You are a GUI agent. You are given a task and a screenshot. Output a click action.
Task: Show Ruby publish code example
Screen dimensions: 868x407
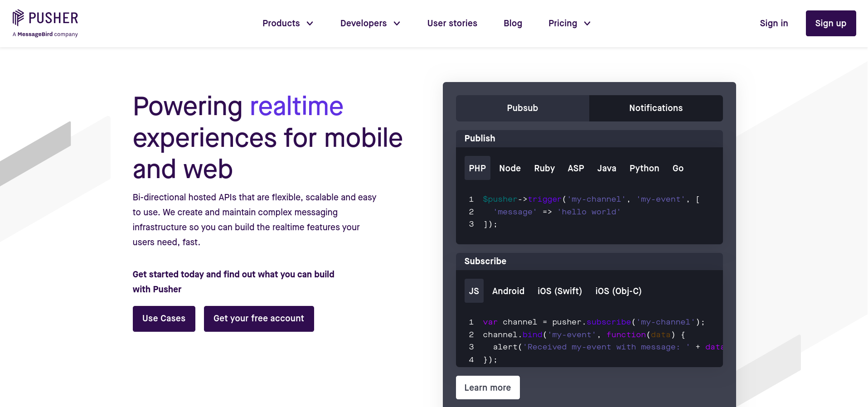(x=544, y=168)
